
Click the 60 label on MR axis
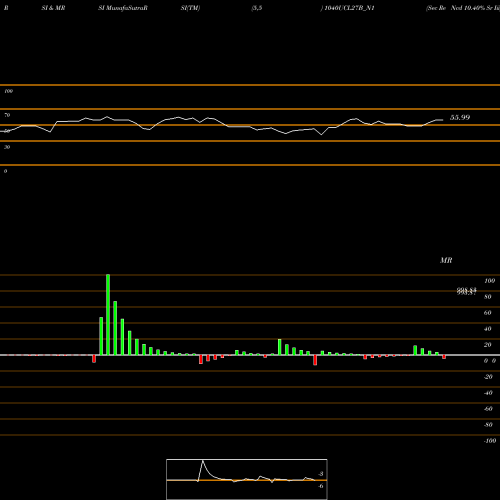488,313
